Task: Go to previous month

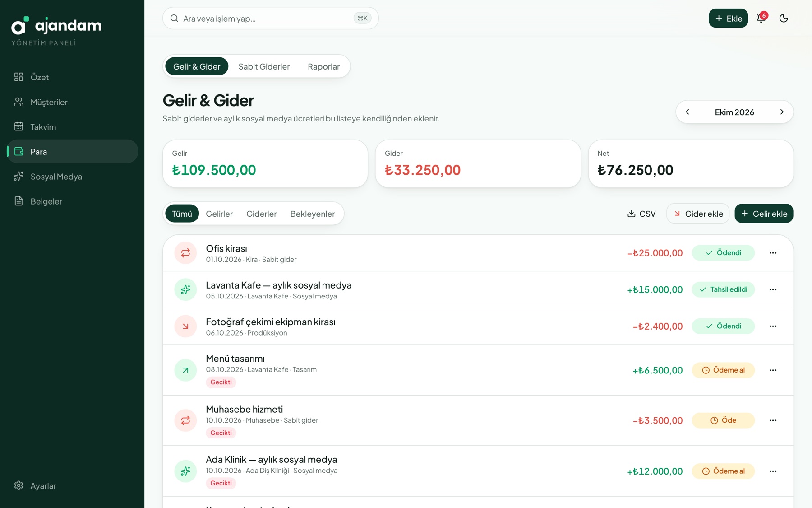Action: (687, 112)
